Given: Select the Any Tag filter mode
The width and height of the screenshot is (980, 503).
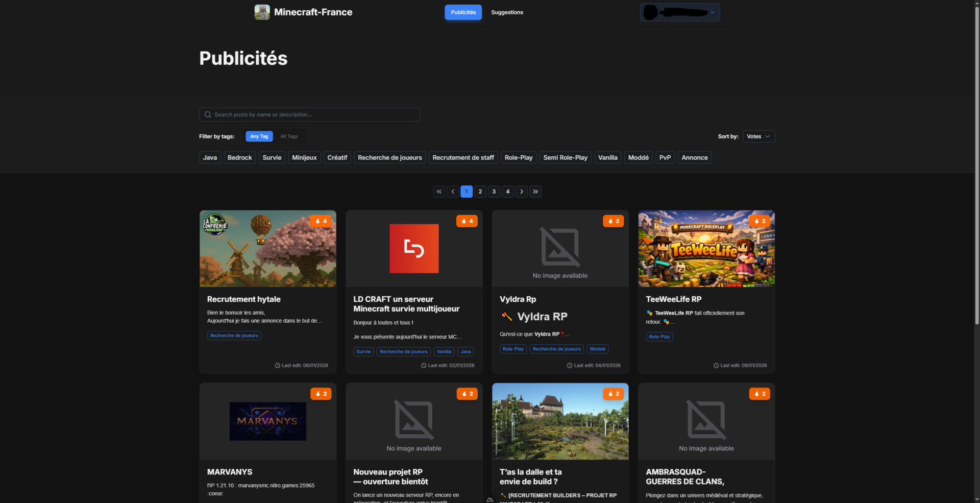Looking at the screenshot, I should 259,136.
